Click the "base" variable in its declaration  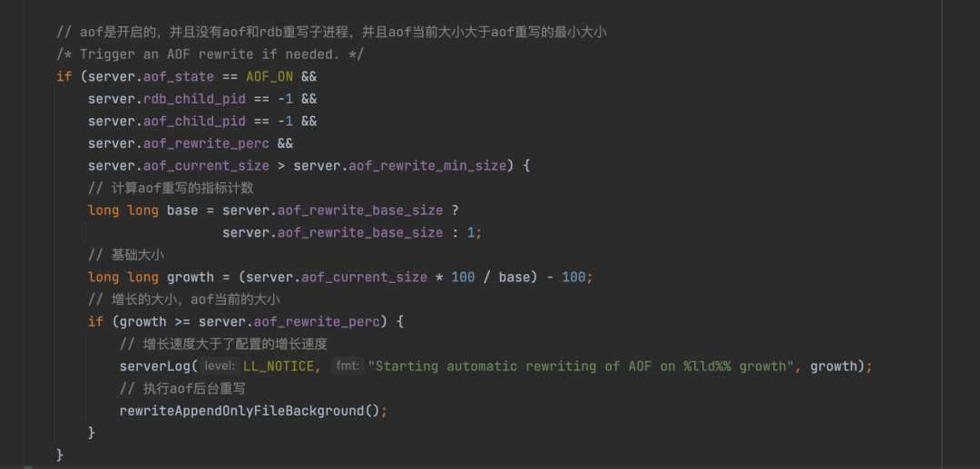(182, 210)
